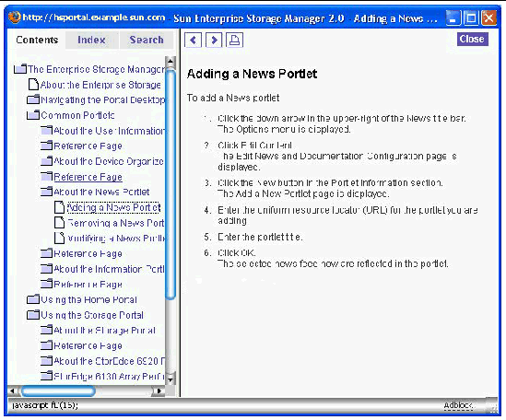The image size is (506, 420).
Task: Open Using the Storage Portal tree entry
Action: pyautogui.click(x=92, y=315)
